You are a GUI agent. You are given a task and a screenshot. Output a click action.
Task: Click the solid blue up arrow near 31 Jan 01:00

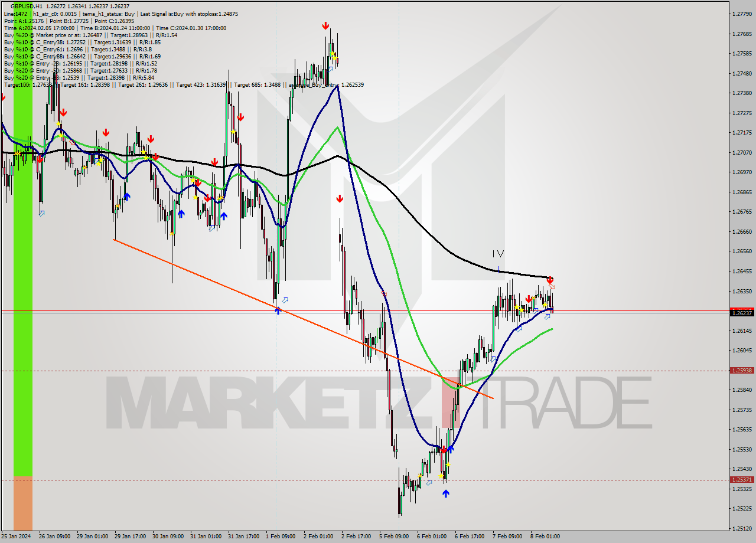[224, 216]
